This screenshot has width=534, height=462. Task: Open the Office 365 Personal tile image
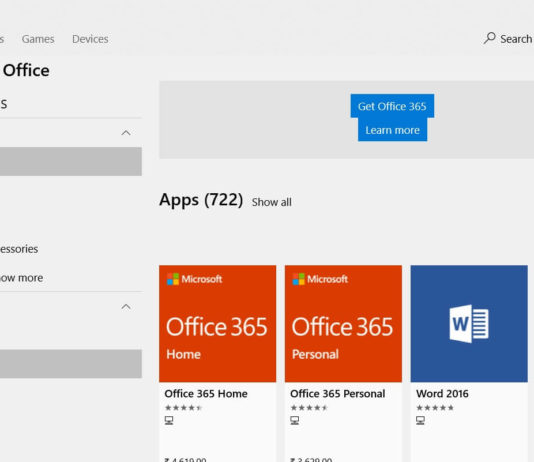pyautogui.click(x=343, y=323)
